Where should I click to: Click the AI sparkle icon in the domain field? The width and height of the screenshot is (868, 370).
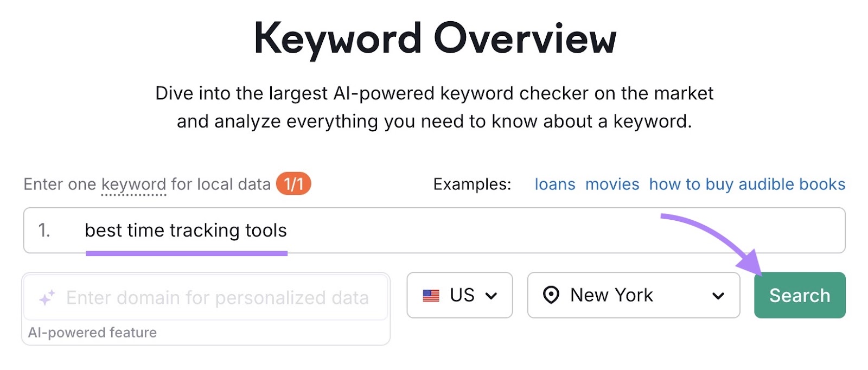(x=47, y=296)
